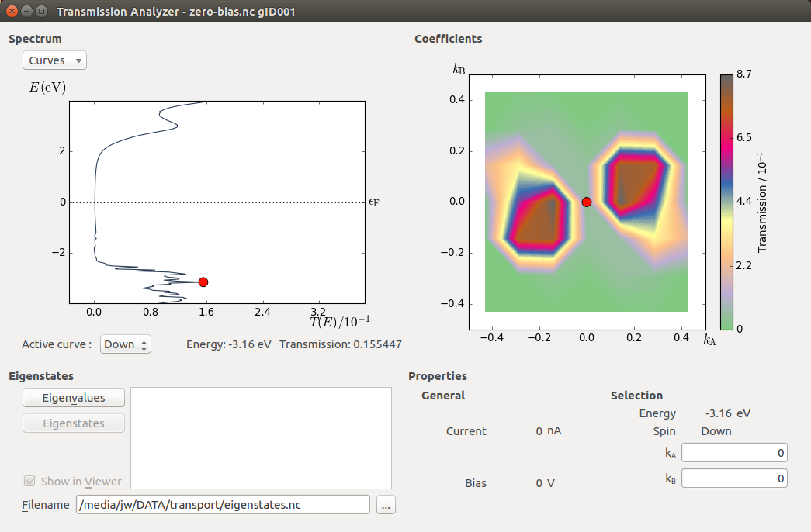Screen dimensions: 811x532
Task: Click the Bias value '0 V'
Action: (545, 483)
